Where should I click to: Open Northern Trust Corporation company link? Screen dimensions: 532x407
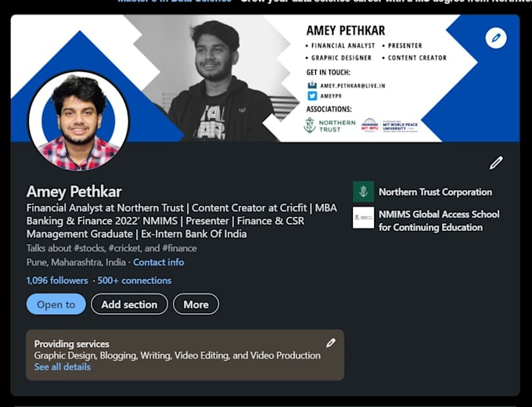(435, 192)
